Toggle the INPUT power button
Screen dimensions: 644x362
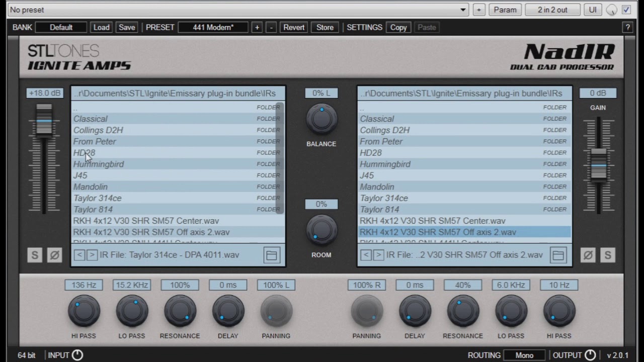77,355
